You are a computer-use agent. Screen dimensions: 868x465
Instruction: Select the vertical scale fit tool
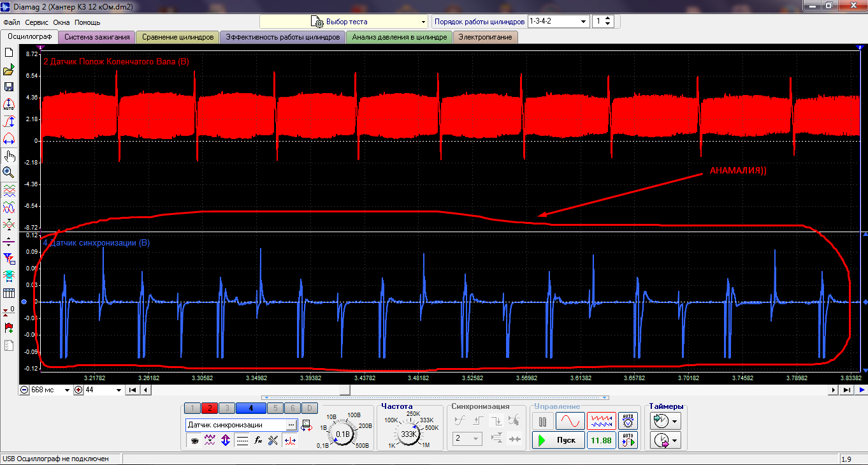point(9,121)
